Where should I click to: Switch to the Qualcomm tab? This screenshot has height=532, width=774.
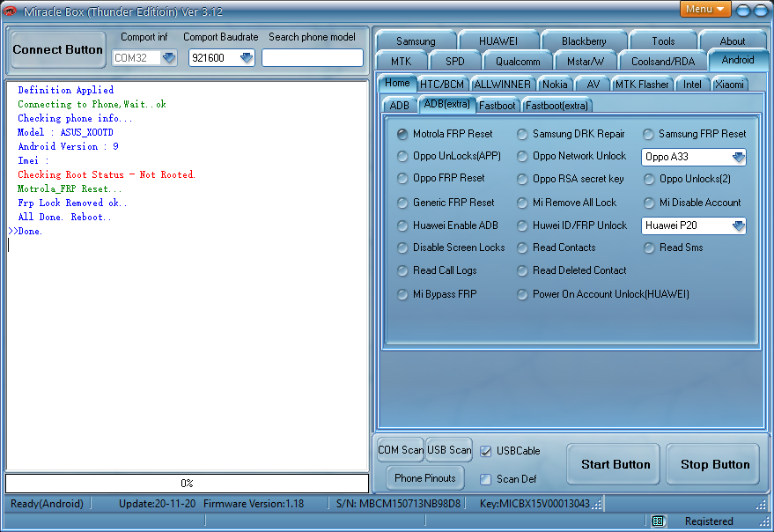pos(518,62)
